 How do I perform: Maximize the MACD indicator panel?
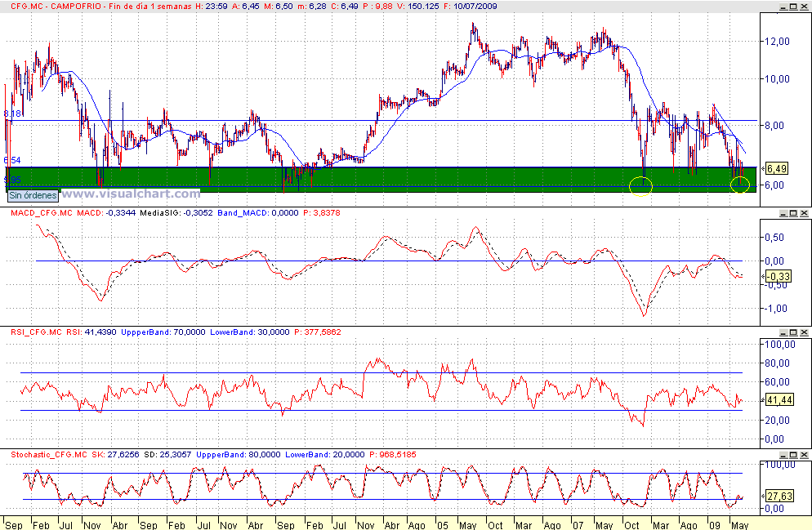point(793,213)
